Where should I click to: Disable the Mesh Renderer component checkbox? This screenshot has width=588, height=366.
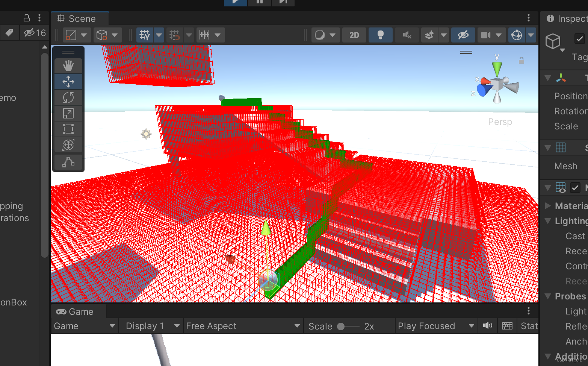575,188
